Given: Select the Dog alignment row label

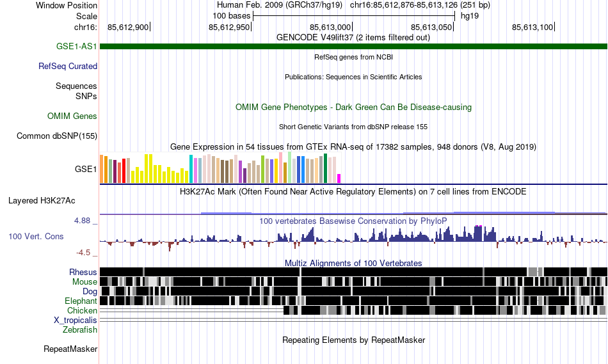Looking at the screenshot, I should [x=90, y=291].
